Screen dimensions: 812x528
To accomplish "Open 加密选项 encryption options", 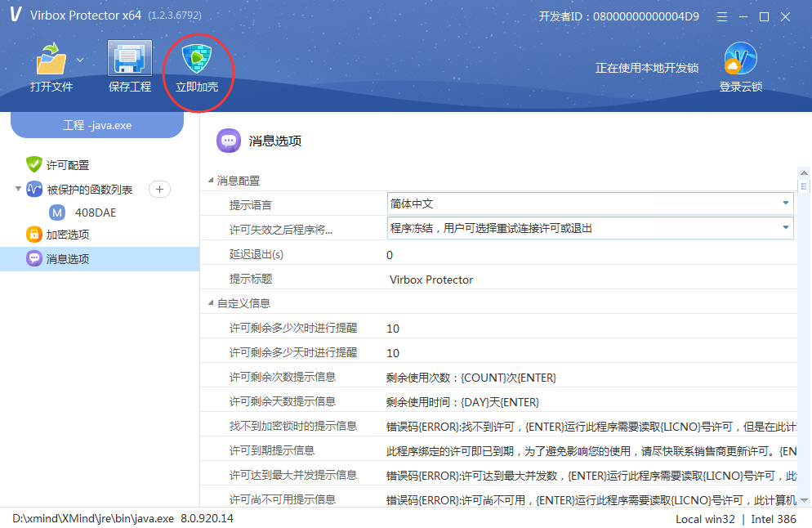I will 68,235.
